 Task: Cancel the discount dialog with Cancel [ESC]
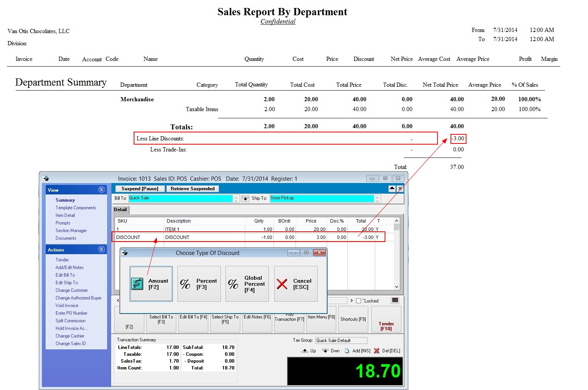coord(296,284)
